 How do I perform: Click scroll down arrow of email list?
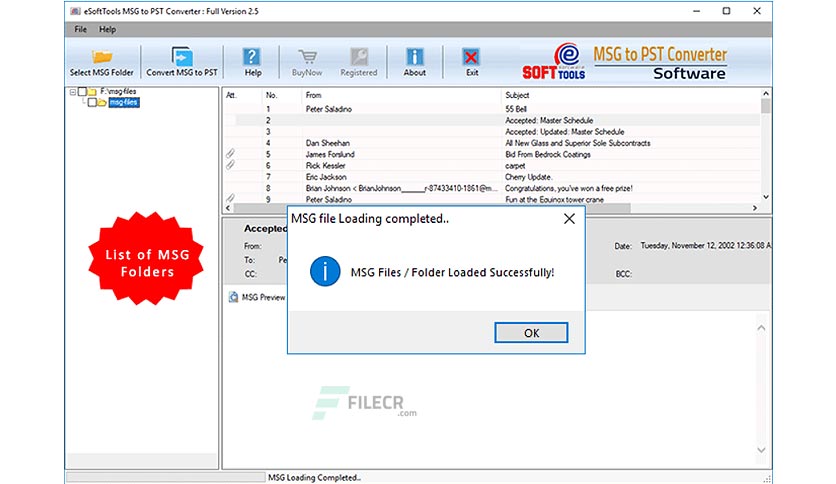pyautogui.click(x=766, y=197)
